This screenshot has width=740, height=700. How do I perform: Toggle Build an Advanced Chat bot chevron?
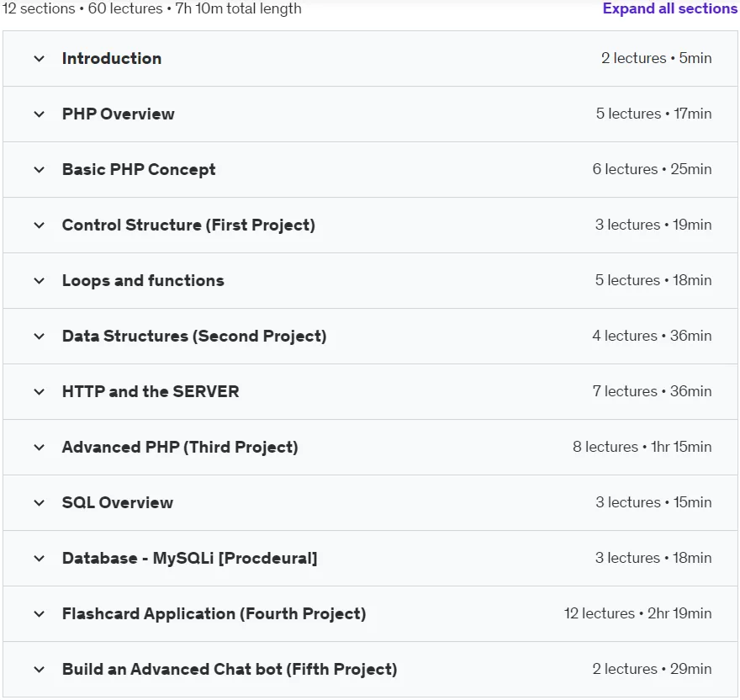[40, 670]
